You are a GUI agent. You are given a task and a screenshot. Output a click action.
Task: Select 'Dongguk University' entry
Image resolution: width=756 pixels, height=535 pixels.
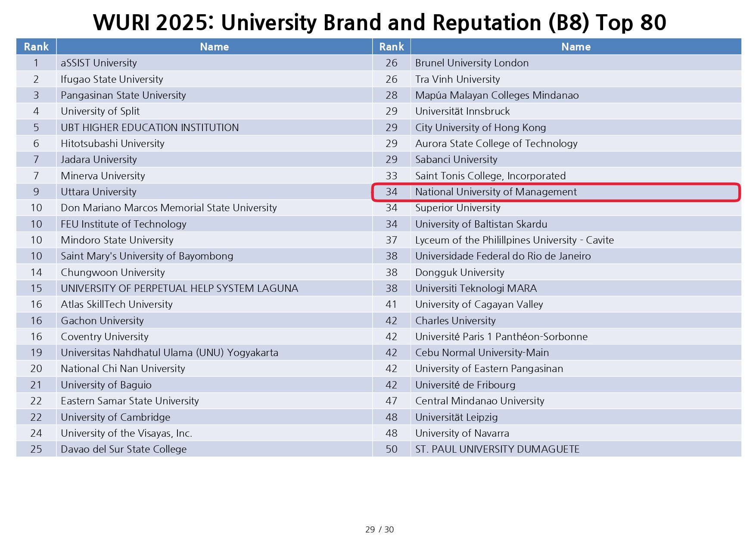460,272
